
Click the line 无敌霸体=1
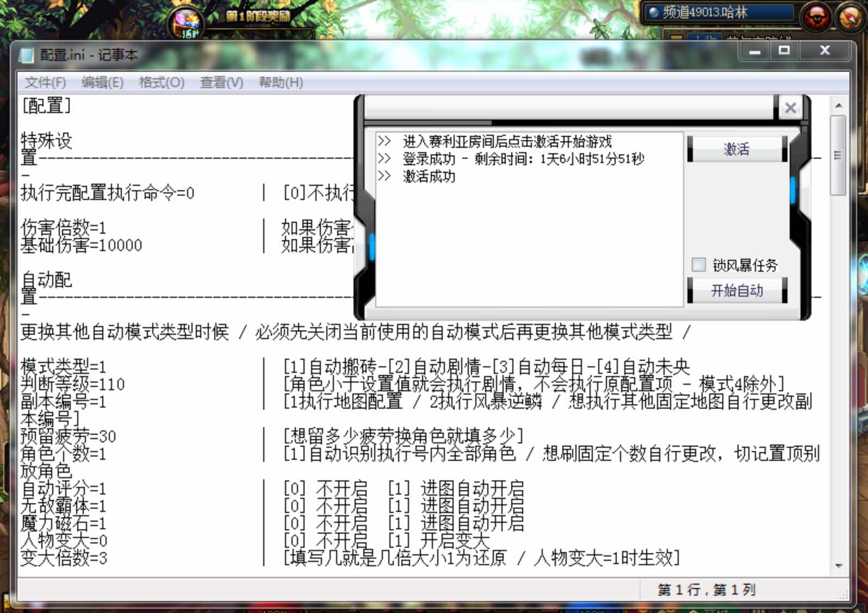64,506
